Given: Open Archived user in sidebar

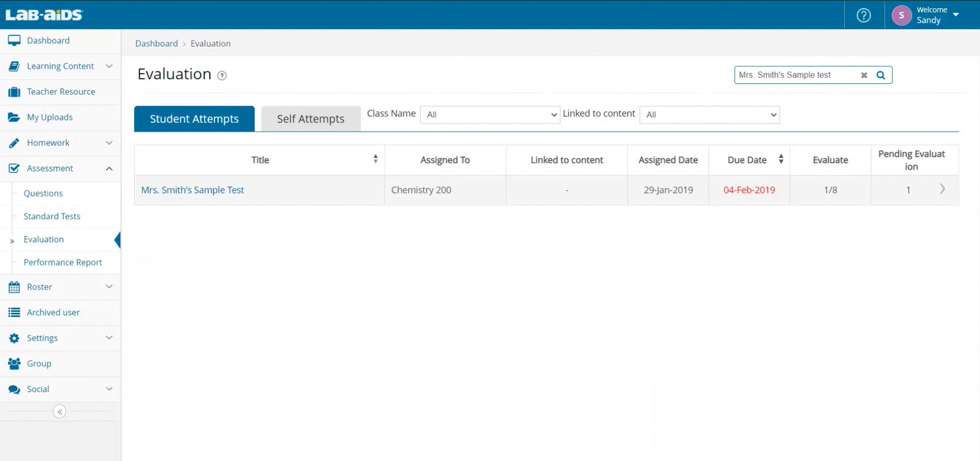Looking at the screenshot, I should (x=53, y=312).
